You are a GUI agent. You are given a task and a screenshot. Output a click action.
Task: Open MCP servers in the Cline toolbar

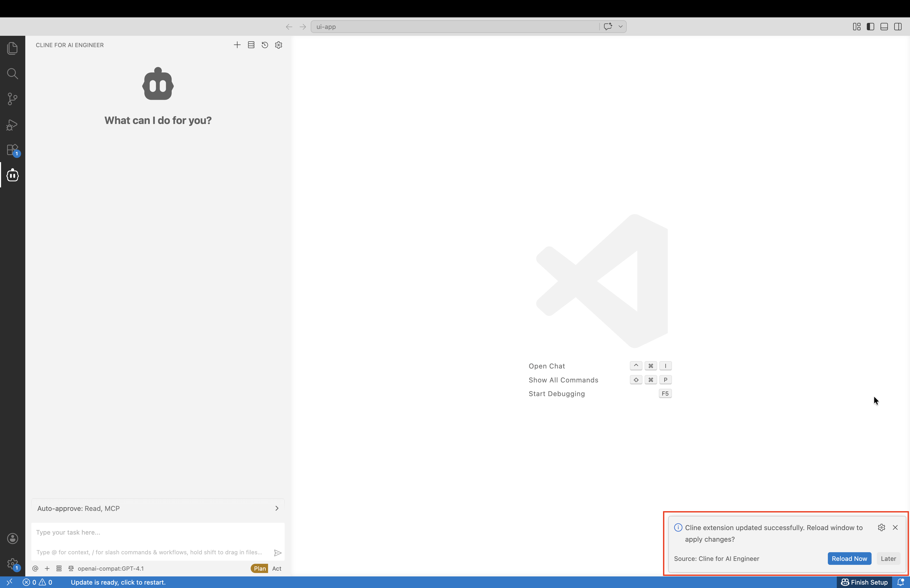(251, 45)
